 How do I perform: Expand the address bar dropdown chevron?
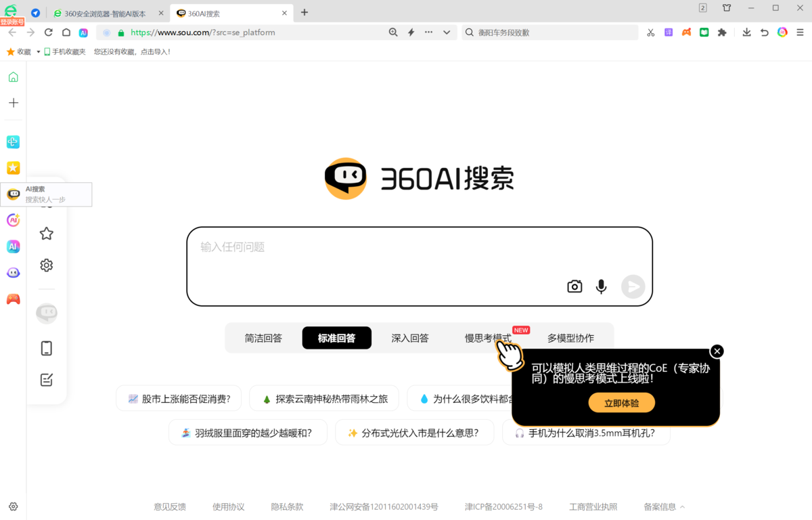tap(446, 32)
